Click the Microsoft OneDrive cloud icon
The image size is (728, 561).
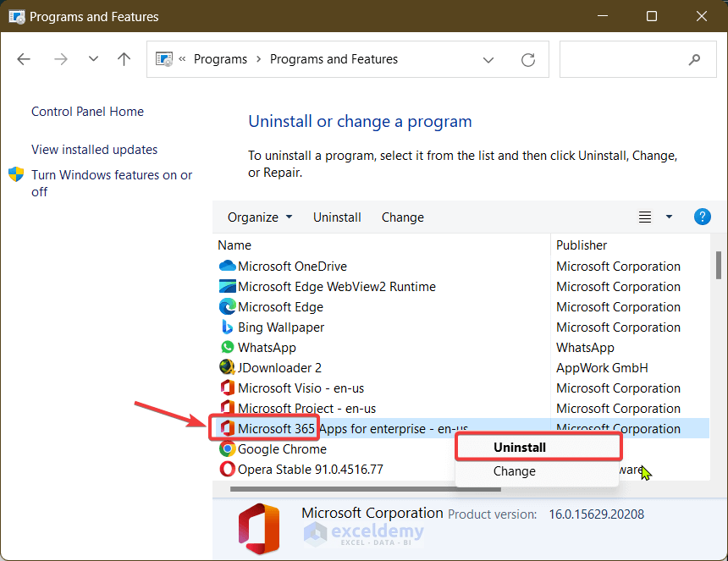(x=227, y=267)
